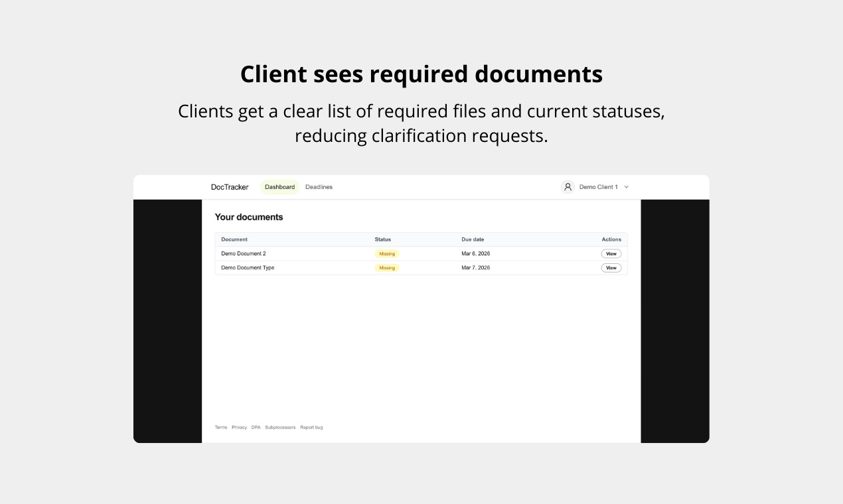
Task: Select the Dashboard tab
Action: click(x=279, y=187)
